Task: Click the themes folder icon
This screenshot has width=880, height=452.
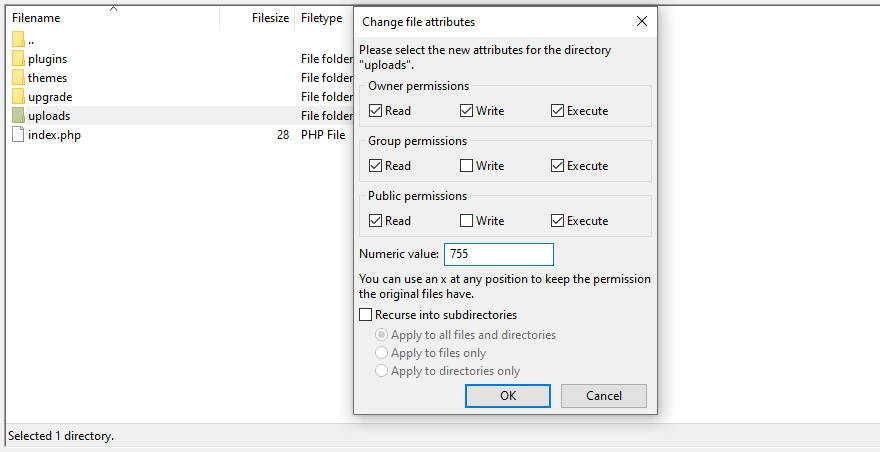Action: 18,78
